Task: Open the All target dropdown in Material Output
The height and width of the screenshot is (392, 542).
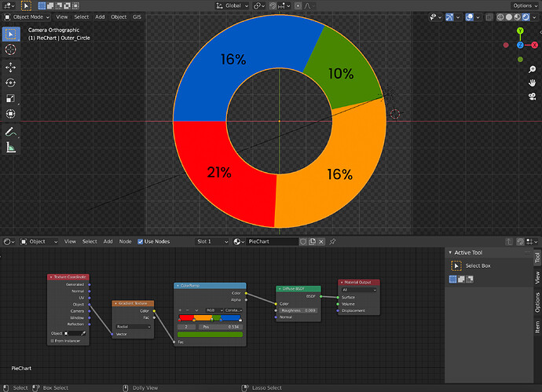Action: coord(359,290)
